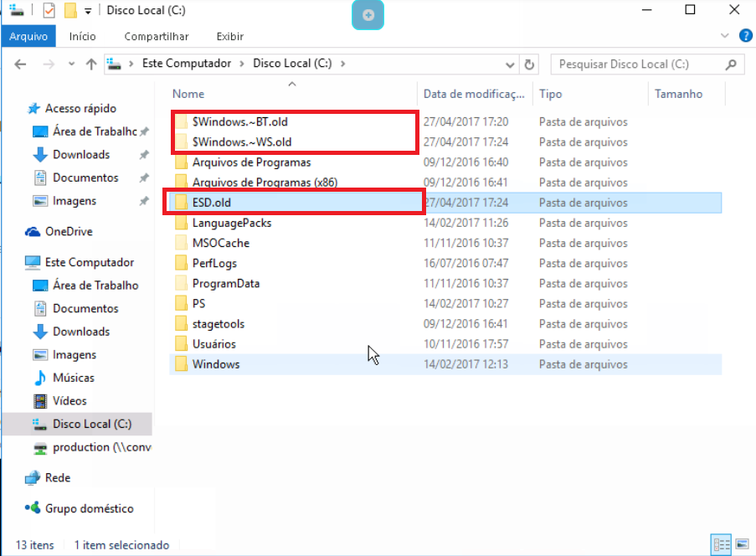
Task: Expand the ribbon with the chevron
Action: click(x=724, y=36)
